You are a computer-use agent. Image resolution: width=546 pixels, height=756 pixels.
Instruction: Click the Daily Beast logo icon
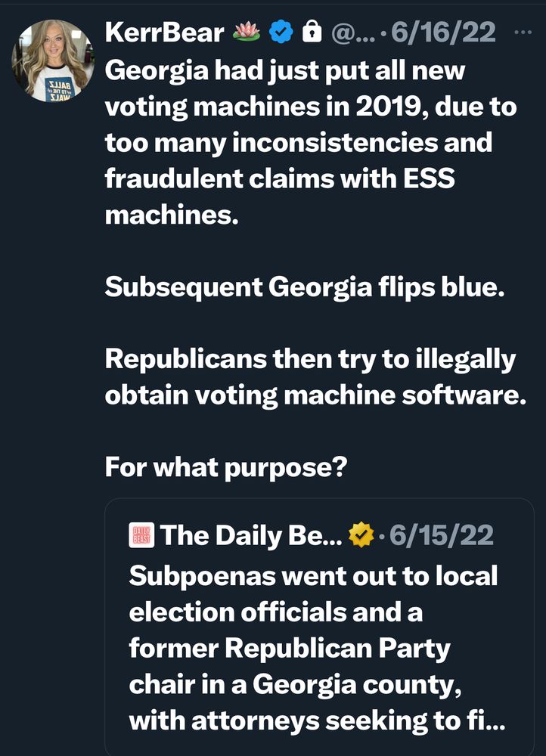pyautogui.click(x=142, y=536)
